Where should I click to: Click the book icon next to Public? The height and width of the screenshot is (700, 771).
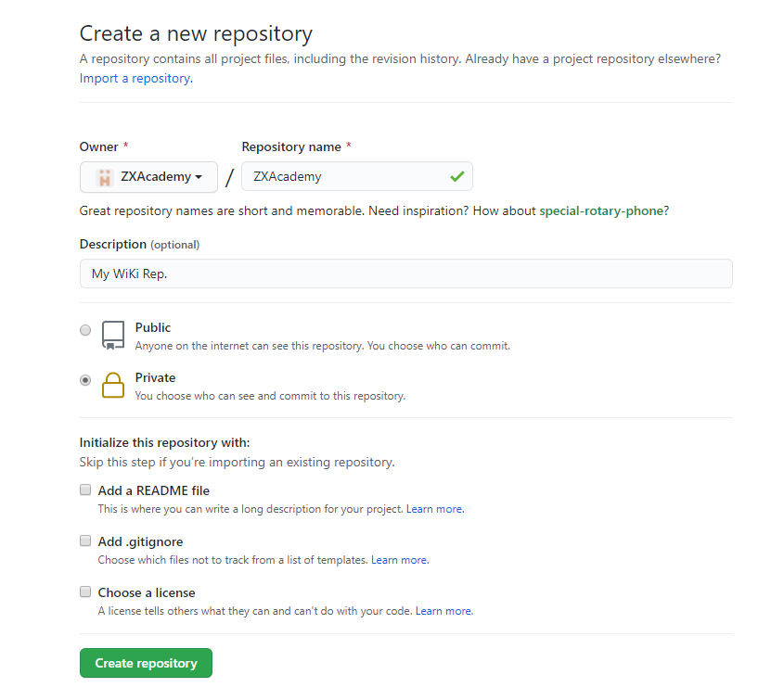pyautogui.click(x=112, y=336)
